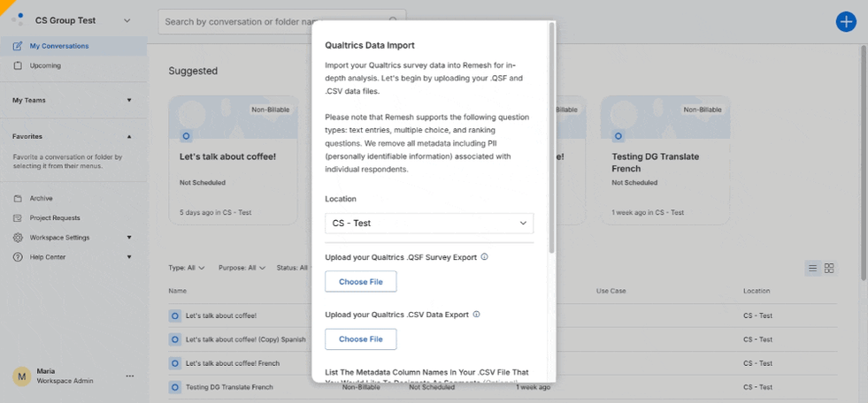
Task: Click icon beside Testing DG Translate French row
Action: (175, 387)
